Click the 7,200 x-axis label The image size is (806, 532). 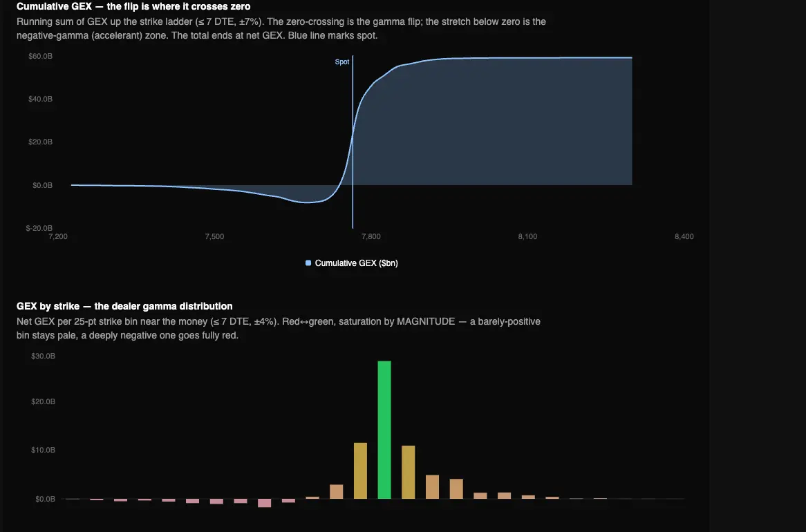pos(57,236)
